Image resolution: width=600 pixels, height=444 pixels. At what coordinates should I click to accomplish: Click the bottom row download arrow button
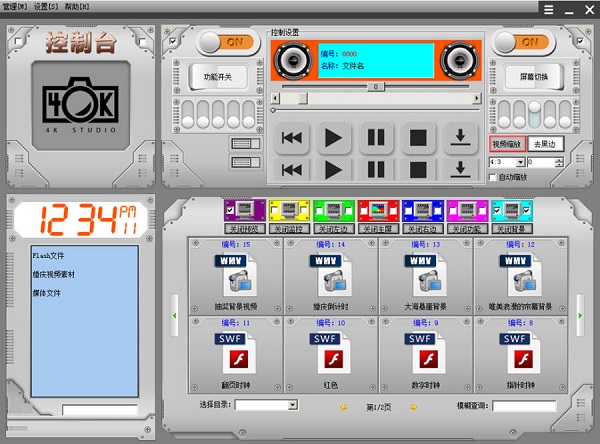[x=460, y=170]
